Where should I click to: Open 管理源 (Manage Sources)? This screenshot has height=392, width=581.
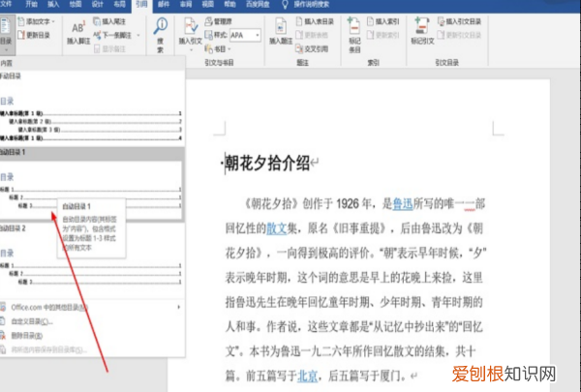point(218,22)
